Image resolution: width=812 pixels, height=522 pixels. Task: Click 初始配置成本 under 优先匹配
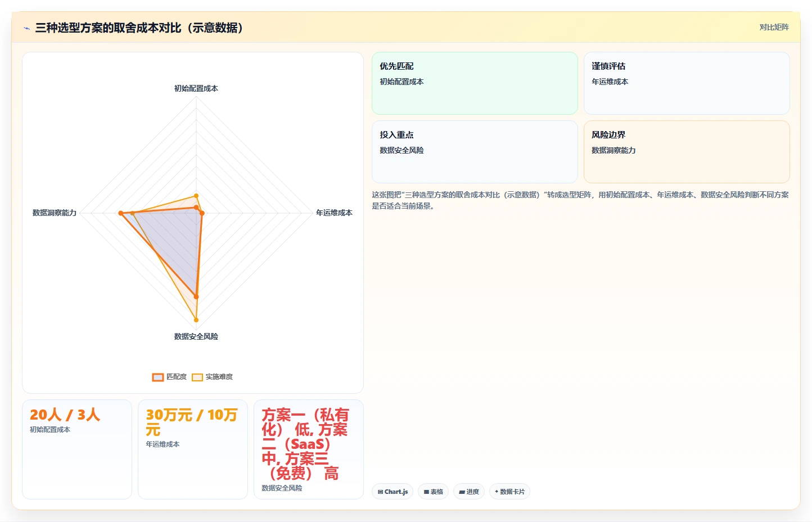click(402, 82)
